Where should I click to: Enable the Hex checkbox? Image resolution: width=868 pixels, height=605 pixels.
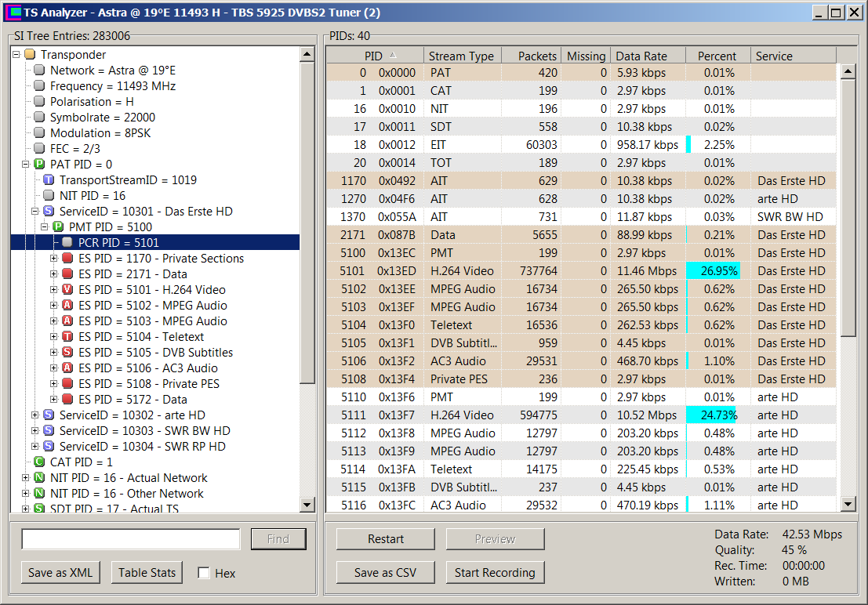204,573
